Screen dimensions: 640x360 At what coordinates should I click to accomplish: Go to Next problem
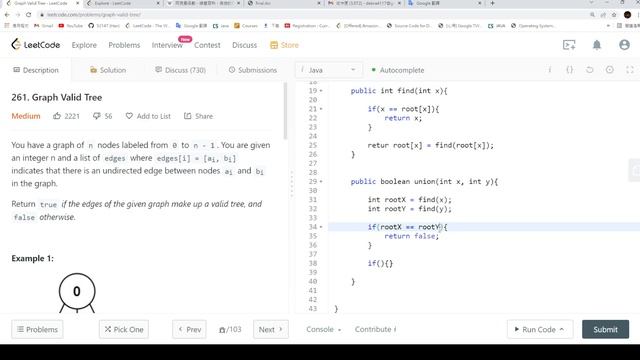(x=271, y=329)
